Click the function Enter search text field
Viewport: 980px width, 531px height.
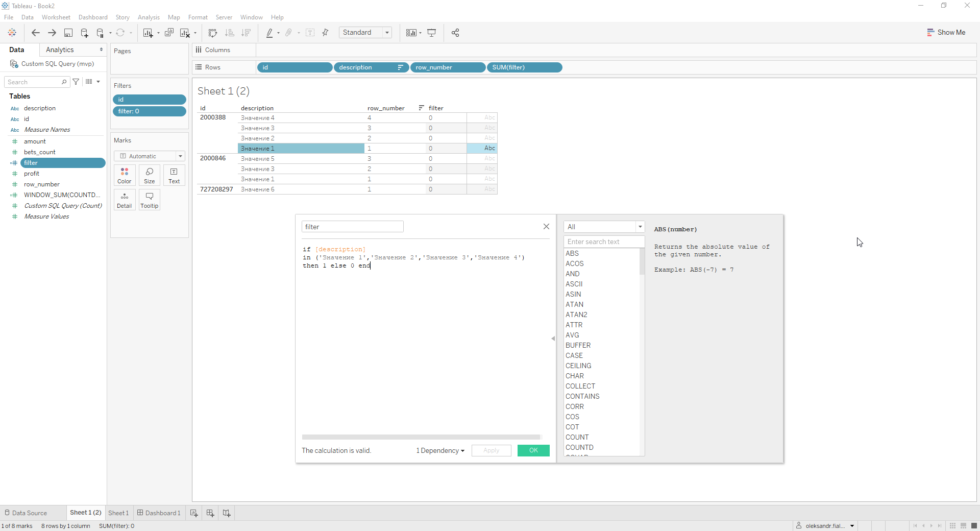pos(604,242)
